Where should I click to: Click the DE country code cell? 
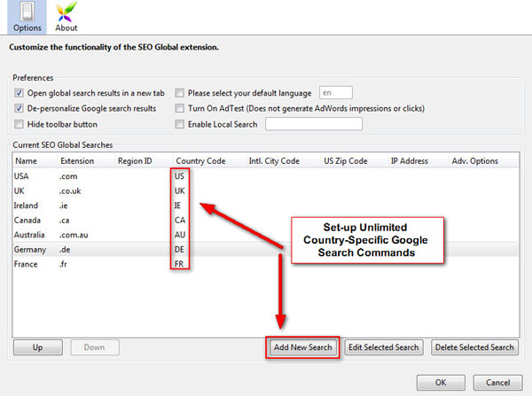click(179, 250)
